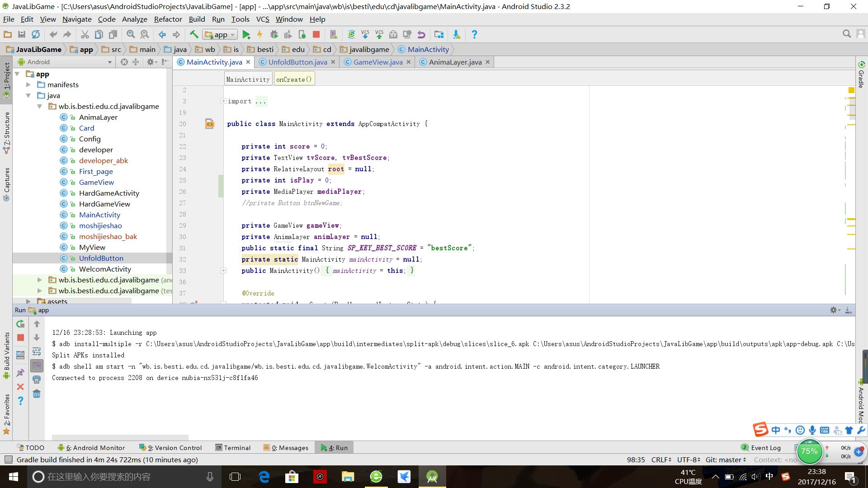Open the Build menu
This screenshot has width=868, height=488.
click(197, 19)
